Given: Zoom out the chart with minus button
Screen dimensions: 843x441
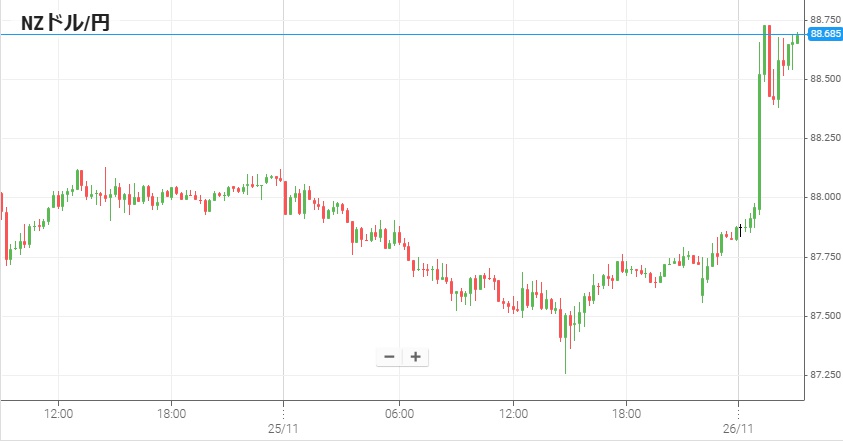Looking at the screenshot, I should click(389, 357).
